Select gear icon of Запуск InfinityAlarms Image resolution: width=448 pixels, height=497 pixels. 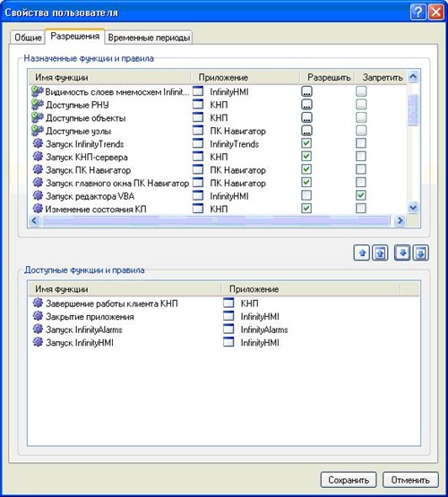38,329
